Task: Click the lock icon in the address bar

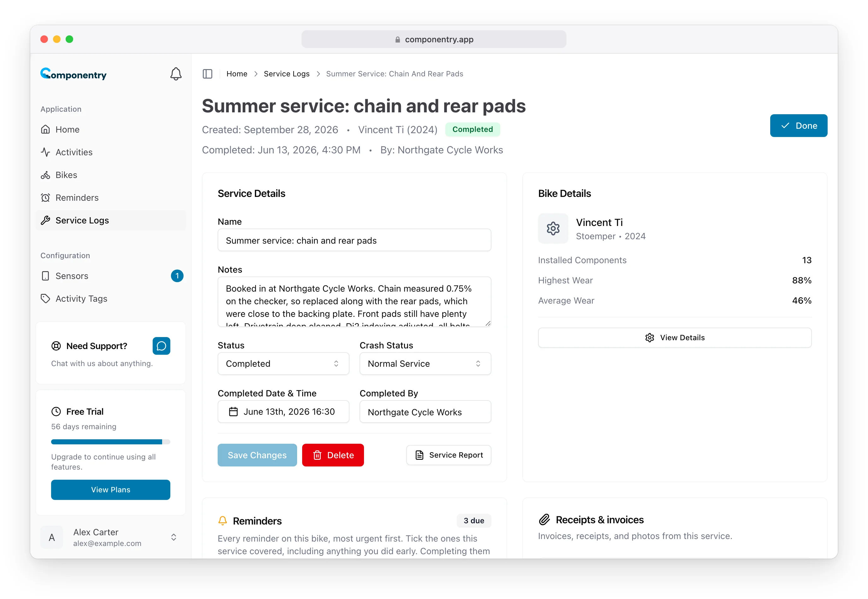Action: (398, 39)
